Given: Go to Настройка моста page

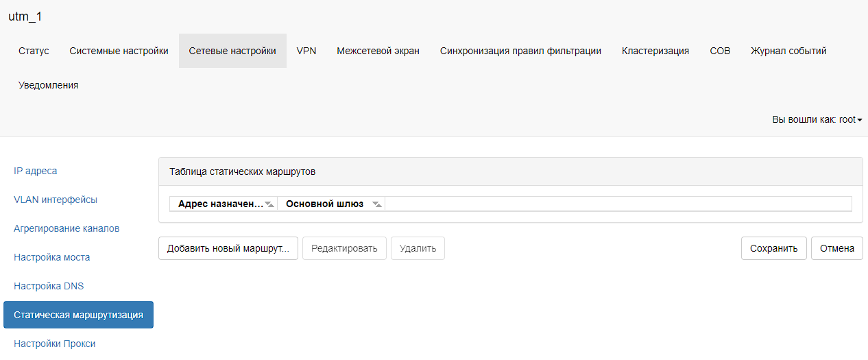Looking at the screenshot, I should 52,257.
